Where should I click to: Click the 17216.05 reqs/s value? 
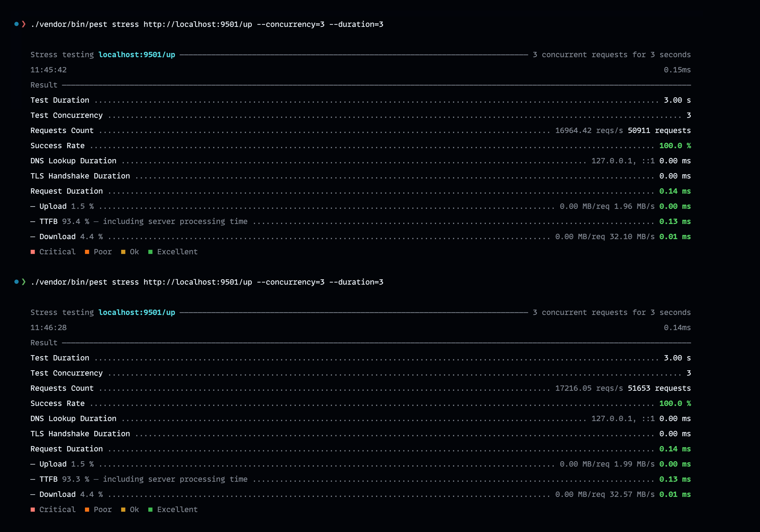589,388
